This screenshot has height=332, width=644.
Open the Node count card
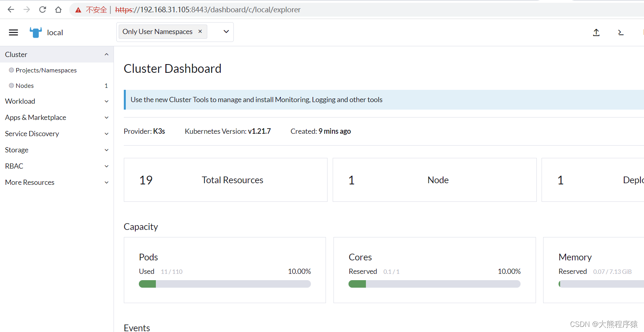click(434, 180)
